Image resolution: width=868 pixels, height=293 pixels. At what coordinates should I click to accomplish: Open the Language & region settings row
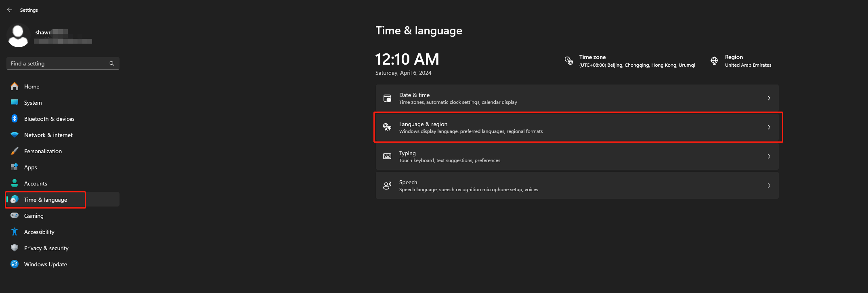tap(577, 127)
